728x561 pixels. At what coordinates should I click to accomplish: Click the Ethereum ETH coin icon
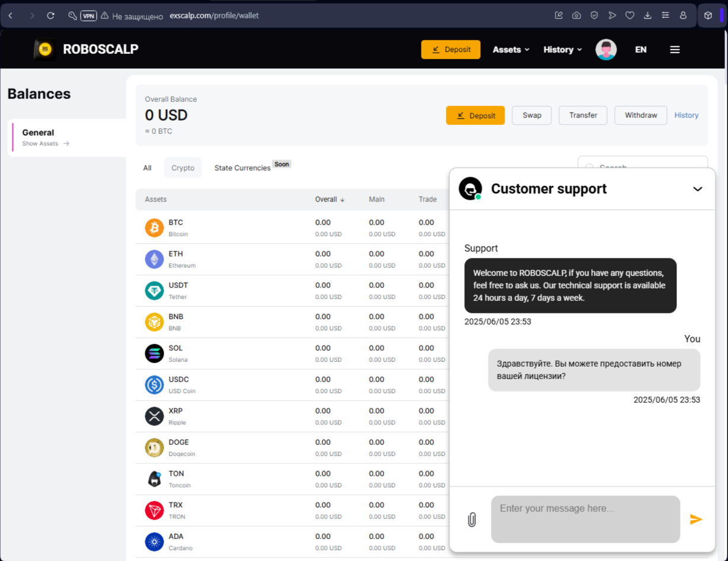coord(154,259)
